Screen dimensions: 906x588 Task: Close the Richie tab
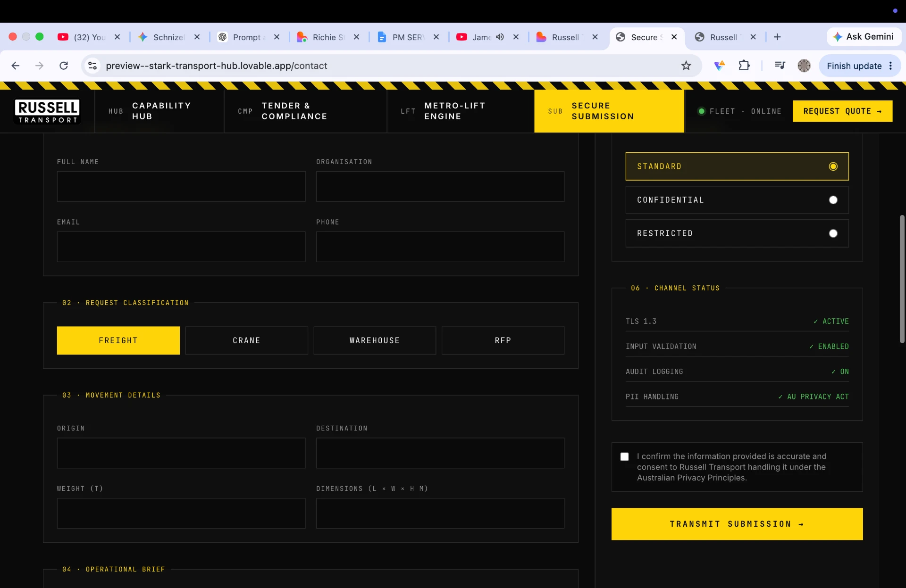point(356,37)
